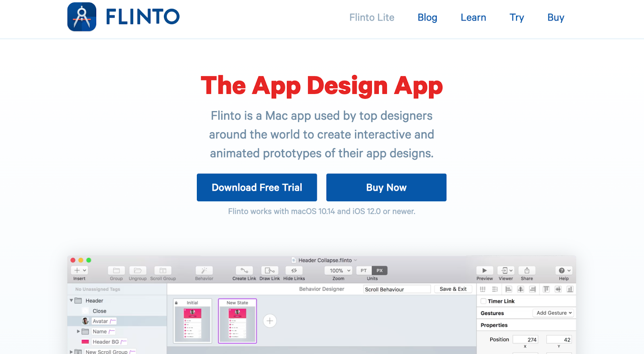Expand the New Scroll Group triangle

click(x=71, y=352)
